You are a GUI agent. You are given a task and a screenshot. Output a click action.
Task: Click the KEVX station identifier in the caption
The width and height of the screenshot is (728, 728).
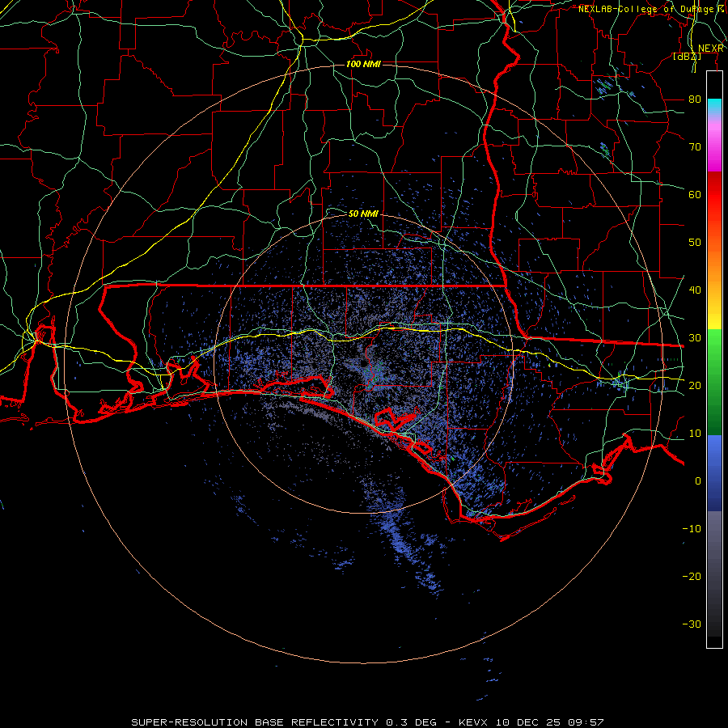[x=475, y=722]
